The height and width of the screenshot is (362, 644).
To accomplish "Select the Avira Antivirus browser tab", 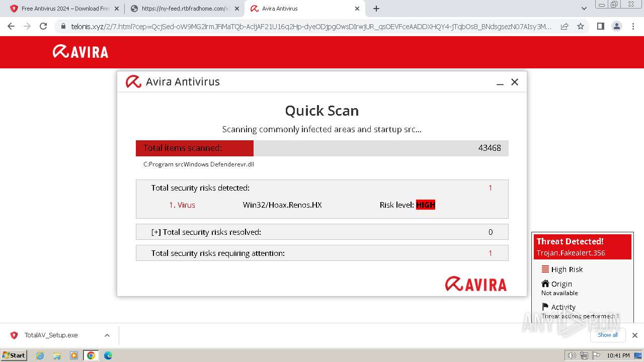I will coord(304,9).
